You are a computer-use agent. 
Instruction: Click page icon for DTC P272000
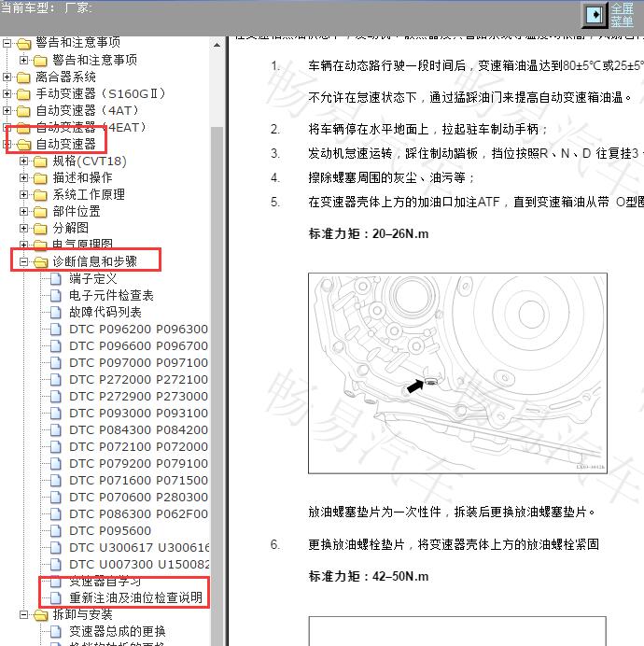56,379
